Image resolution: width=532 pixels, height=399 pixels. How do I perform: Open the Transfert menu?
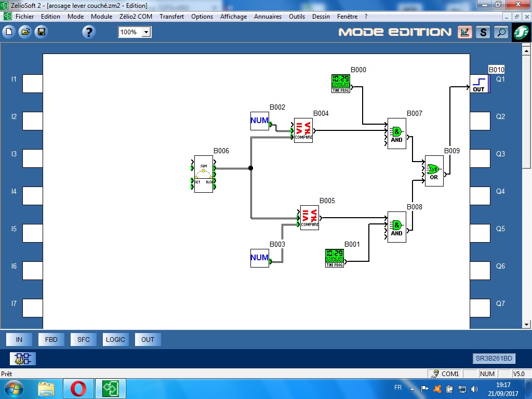click(171, 16)
